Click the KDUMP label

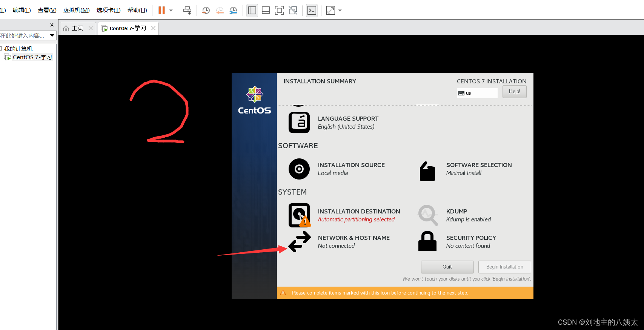(x=456, y=211)
